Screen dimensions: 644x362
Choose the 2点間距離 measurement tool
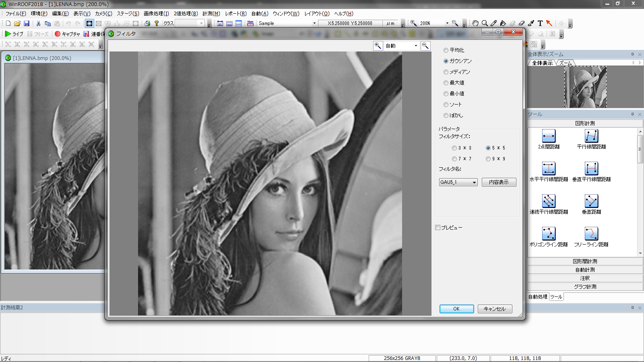tap(549, 139)
